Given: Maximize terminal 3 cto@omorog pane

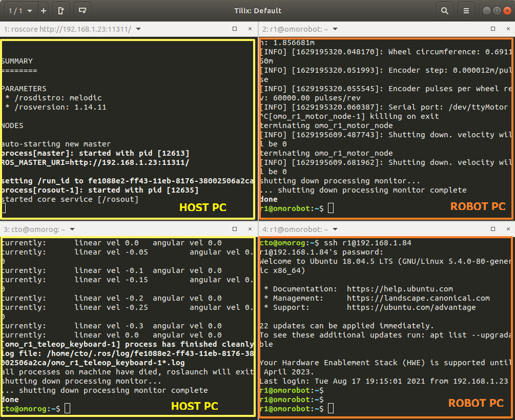Looking at the screenshot, I should [235, 229].
